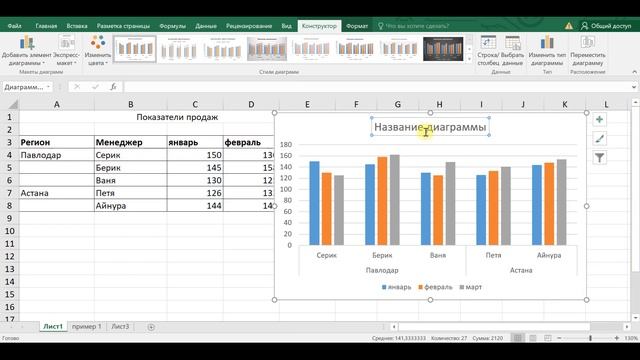This screenshot has height=360, width=640.
Task: Click the Insert Function fx icon
Action: coord(113,87)
